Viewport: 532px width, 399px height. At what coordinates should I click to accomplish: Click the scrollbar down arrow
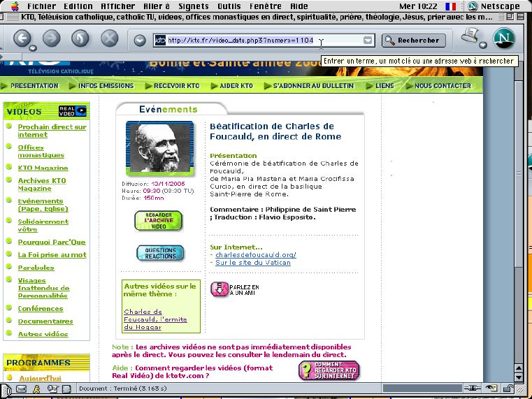point(519,377)
